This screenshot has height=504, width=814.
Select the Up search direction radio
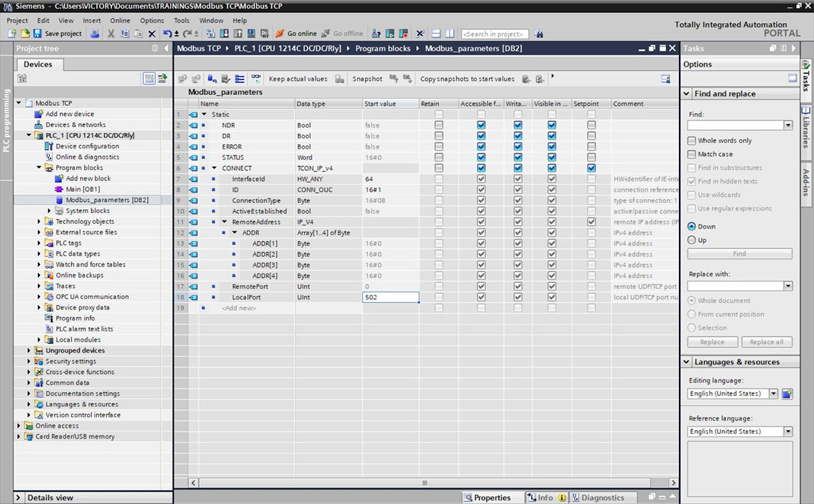[692, 240]
